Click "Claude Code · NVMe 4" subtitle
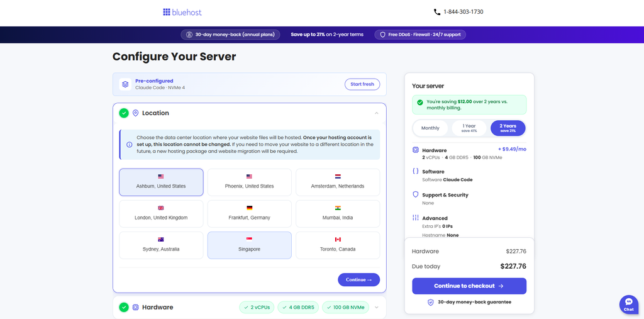The image size is (644, 319). 160,87
